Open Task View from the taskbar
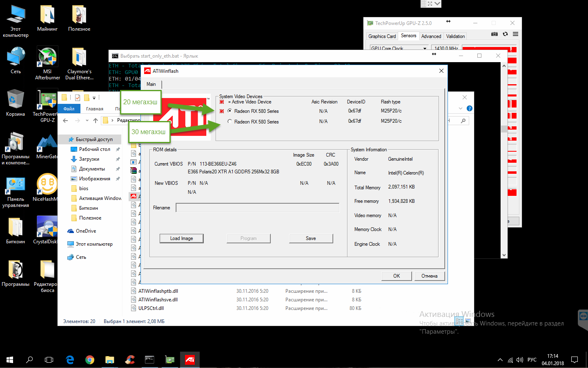Screen dimensions: 588x368 49,360
